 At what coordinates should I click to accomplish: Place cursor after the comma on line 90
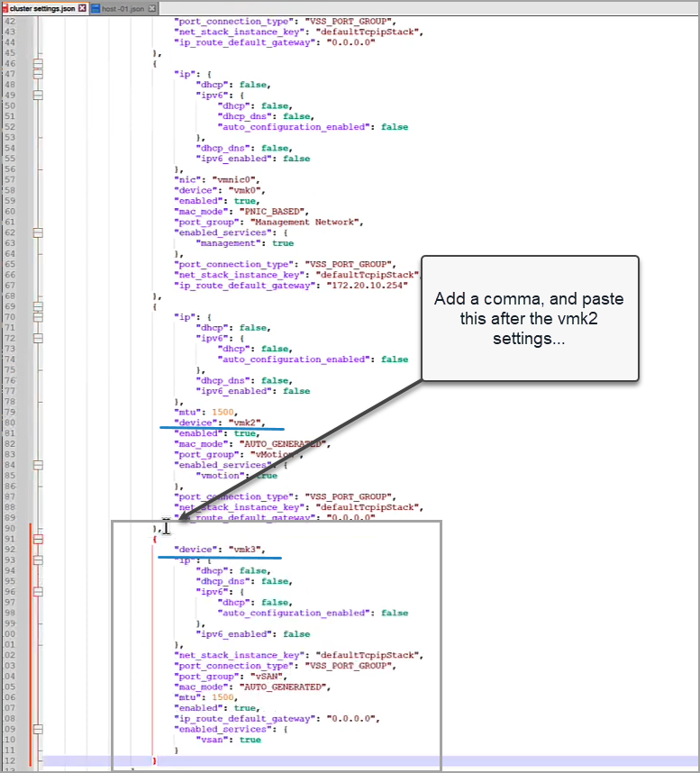(x=161, y=529)
